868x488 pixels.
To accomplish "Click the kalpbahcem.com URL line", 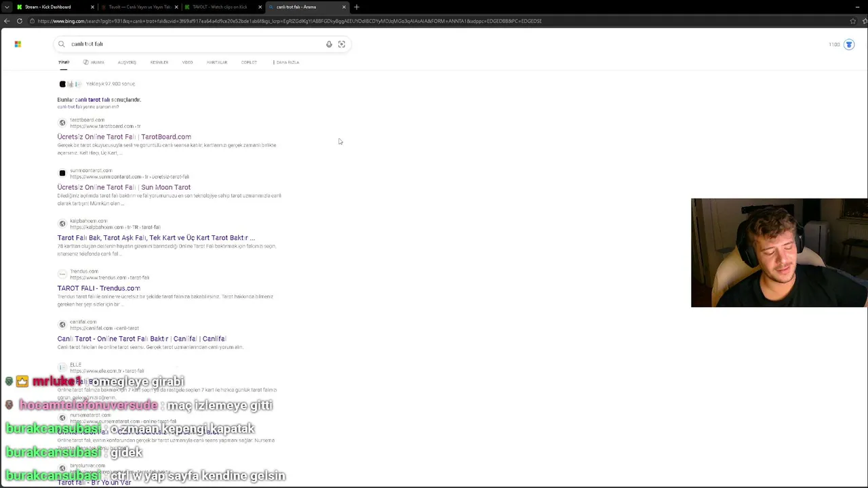I will click(115, 227).
